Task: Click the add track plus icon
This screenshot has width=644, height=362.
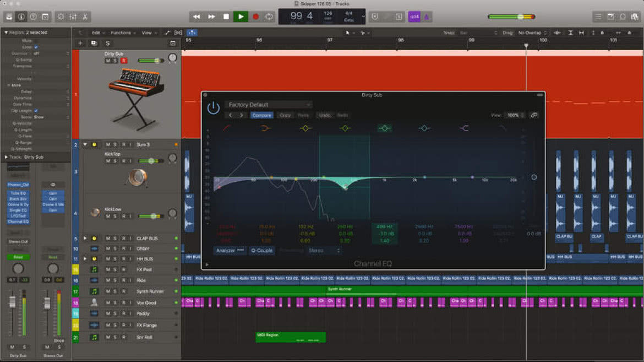Action: pos(80,43)
